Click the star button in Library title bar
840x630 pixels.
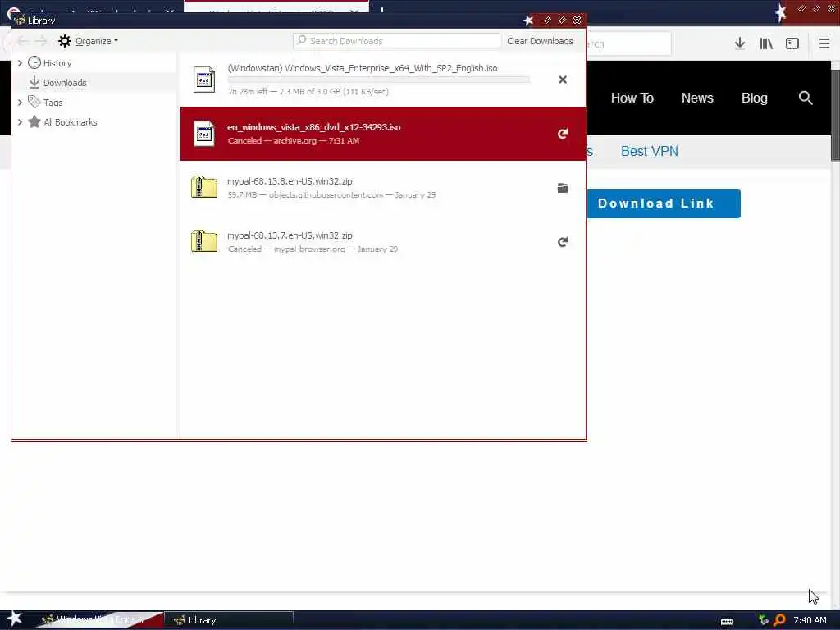528,21
